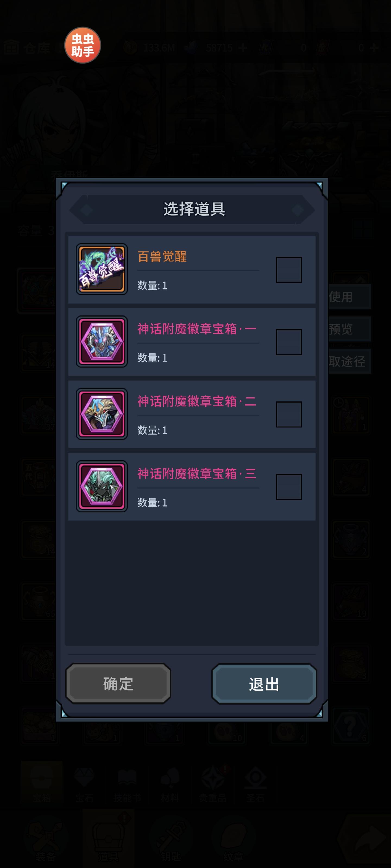Click the 百兽觉醒 item icon

pos(102,269)
